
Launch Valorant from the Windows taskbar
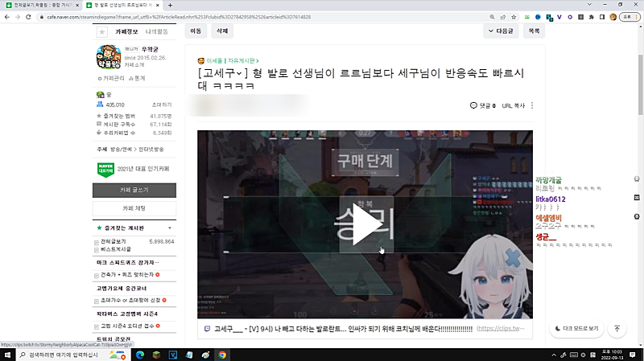point(172,354)
